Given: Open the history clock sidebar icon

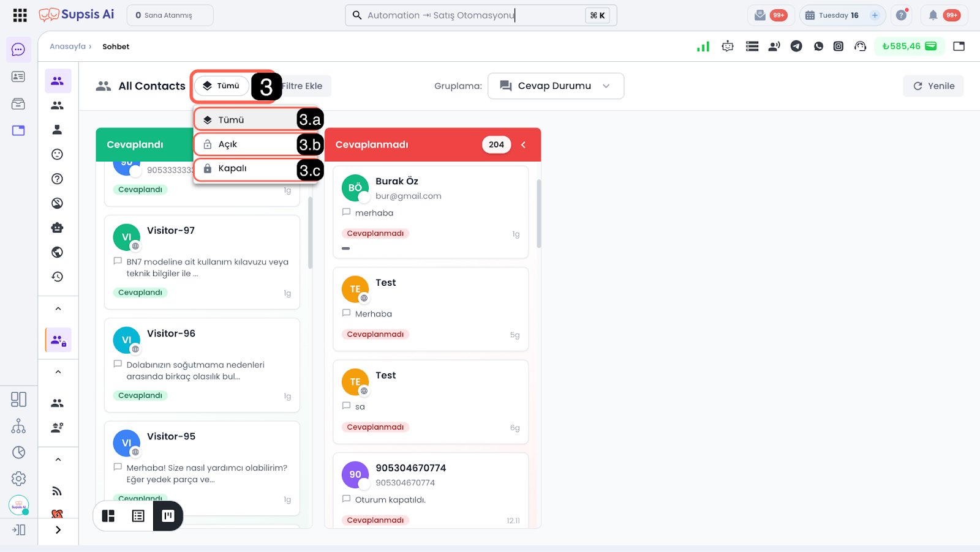Looking at the screenshot, I should tap(58, 277).
